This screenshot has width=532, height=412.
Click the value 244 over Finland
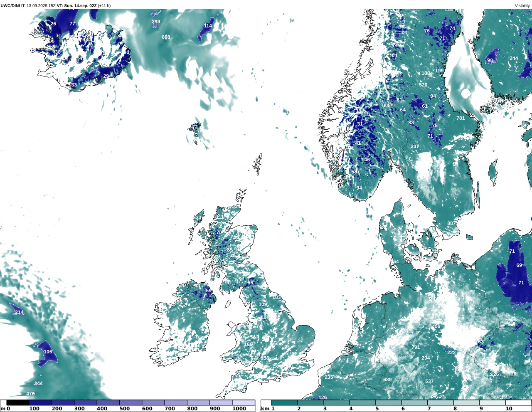[514, 59]
